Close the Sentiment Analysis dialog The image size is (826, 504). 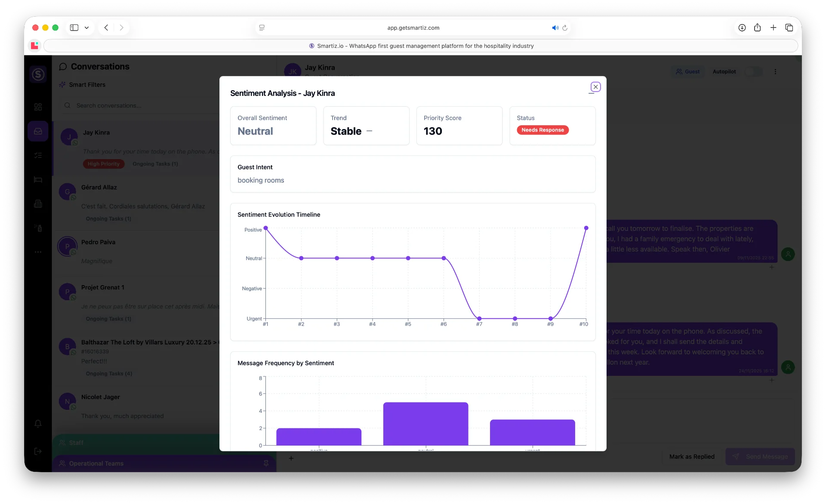(595, 87)
